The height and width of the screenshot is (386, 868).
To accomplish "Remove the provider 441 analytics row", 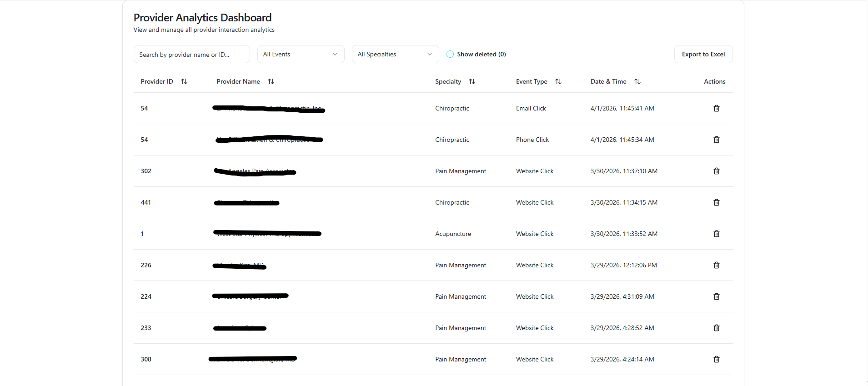I will point(716,202).
